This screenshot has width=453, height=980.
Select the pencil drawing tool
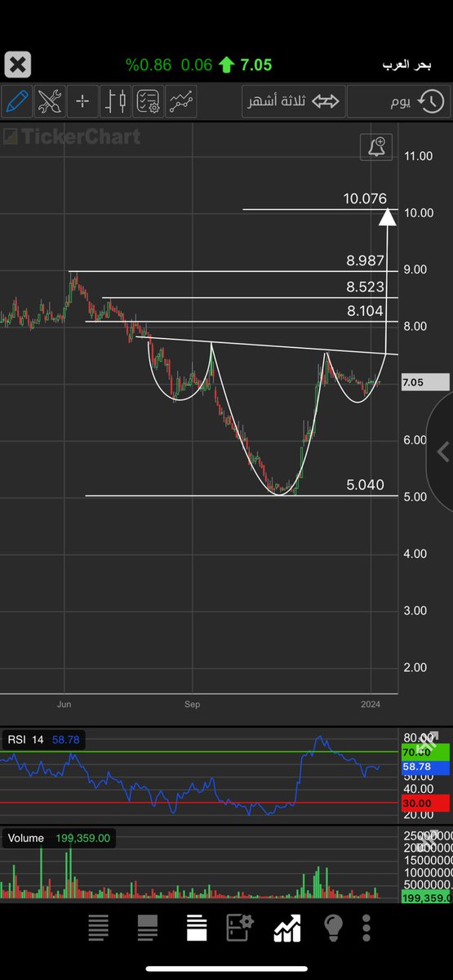click(x=16, y=102)
